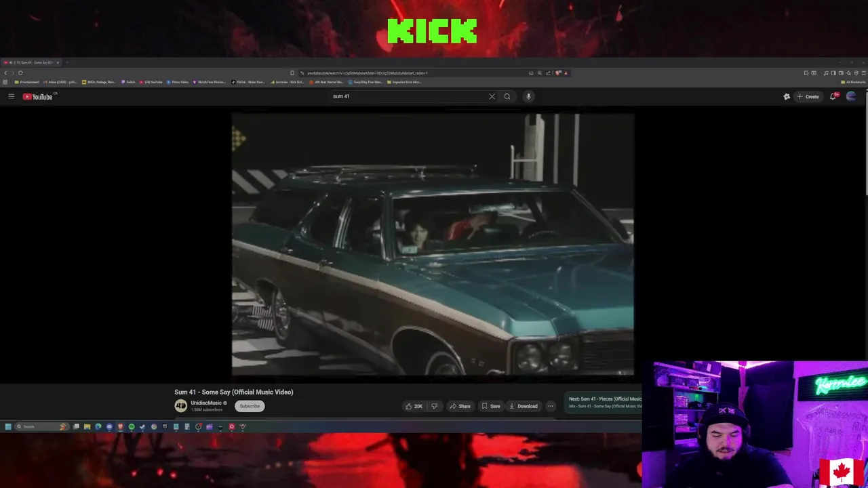
Task: Click the Download button under the video
Action: [523, 406]
